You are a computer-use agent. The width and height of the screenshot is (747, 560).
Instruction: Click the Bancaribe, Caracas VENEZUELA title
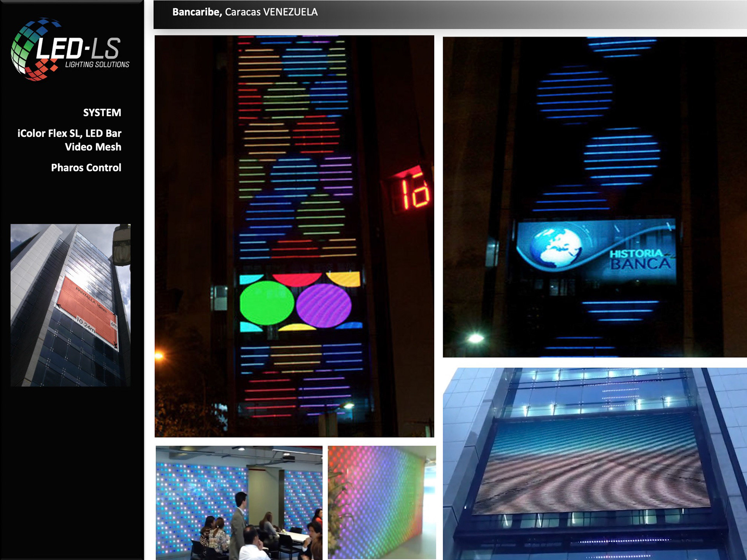[245, 12]
